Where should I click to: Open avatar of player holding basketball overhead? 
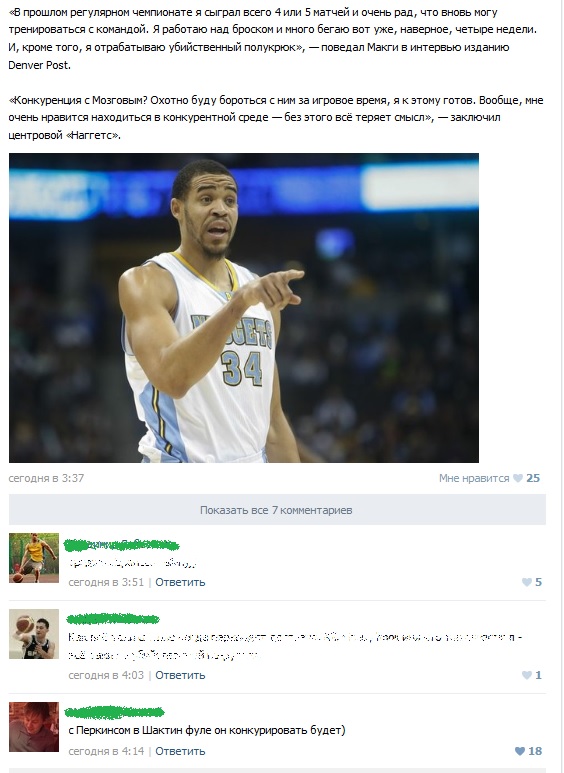point(34,634)
